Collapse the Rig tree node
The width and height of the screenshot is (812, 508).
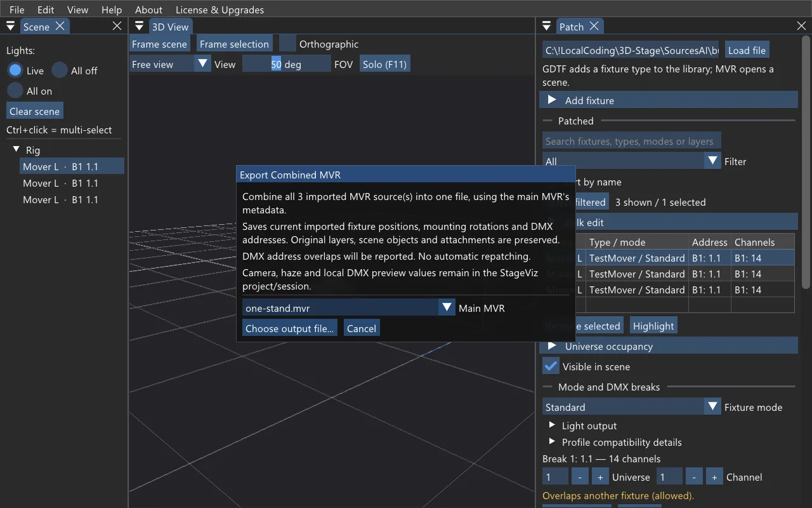coord(16,149)
